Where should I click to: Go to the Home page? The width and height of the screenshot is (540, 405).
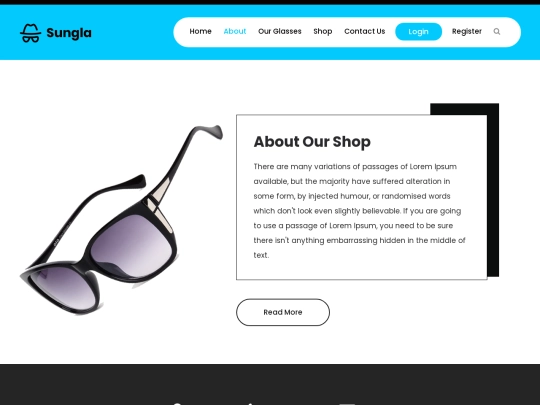200,31
